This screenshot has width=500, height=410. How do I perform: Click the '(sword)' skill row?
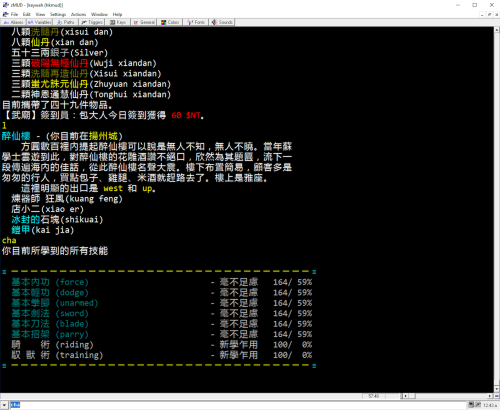coord(162,313)
